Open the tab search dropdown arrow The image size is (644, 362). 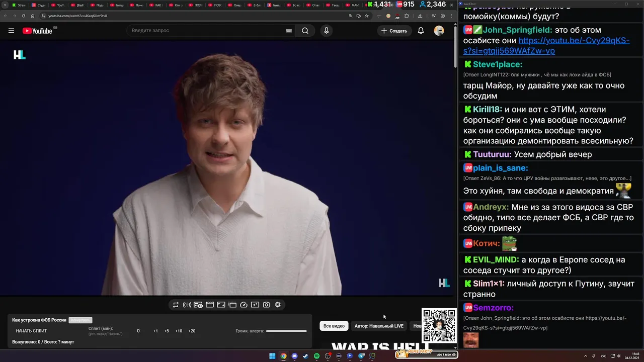6,5
